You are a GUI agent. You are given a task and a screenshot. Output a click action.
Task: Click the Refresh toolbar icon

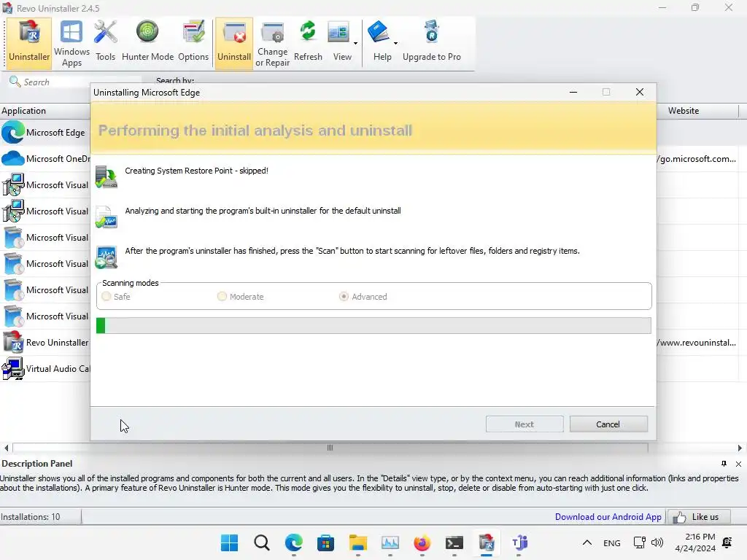(x=308, y=43)
